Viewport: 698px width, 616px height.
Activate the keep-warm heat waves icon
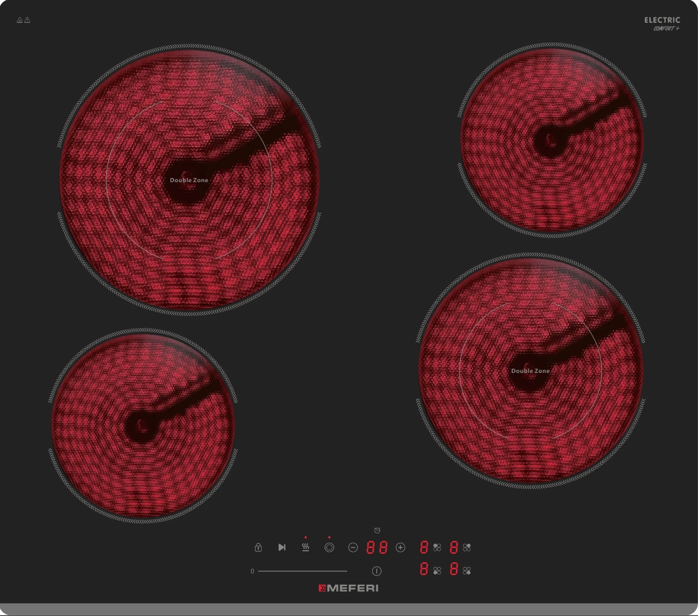point(306,547)
